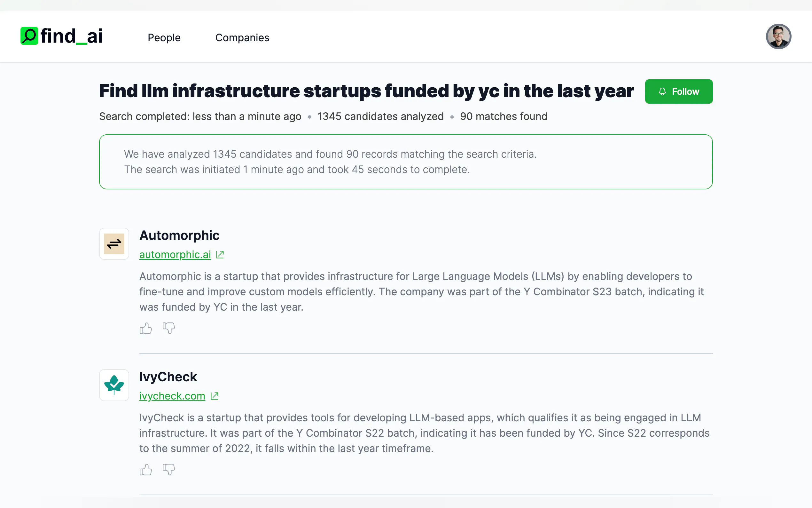Click the Automorphic logo thumbnail
The width and height of the screenshot is (812, 508).
point(114,243)
